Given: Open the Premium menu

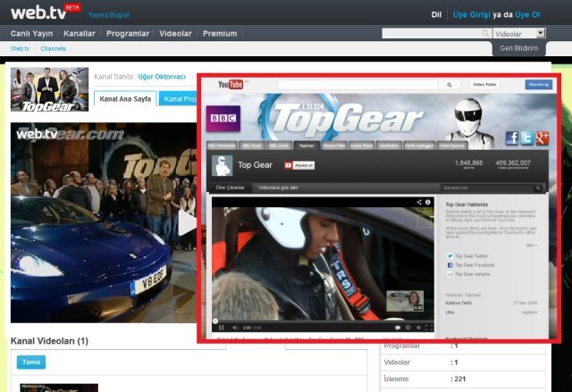Looking at the screenshot, I should [x=220, y=34].
